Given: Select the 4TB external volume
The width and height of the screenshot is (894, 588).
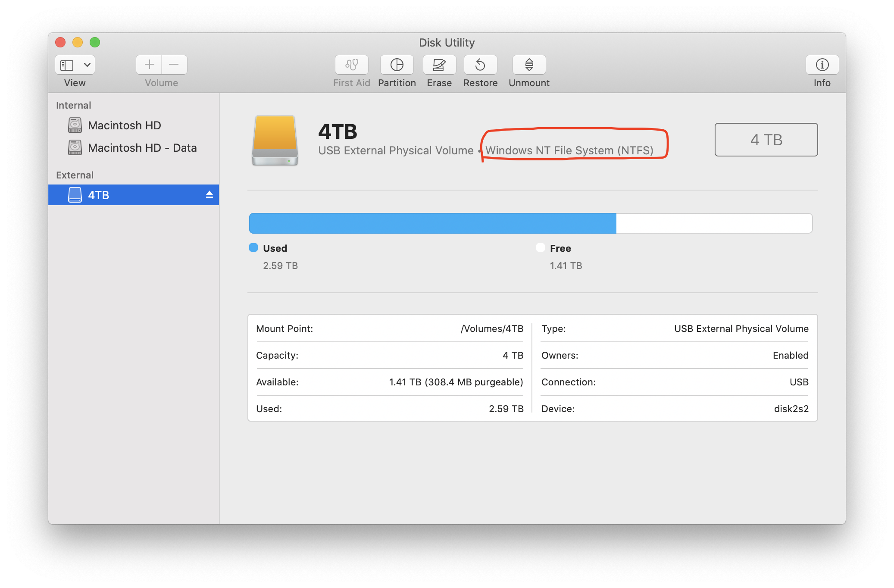Looking at the screenshot, I should pyautogui.click(x=99, y=195).
